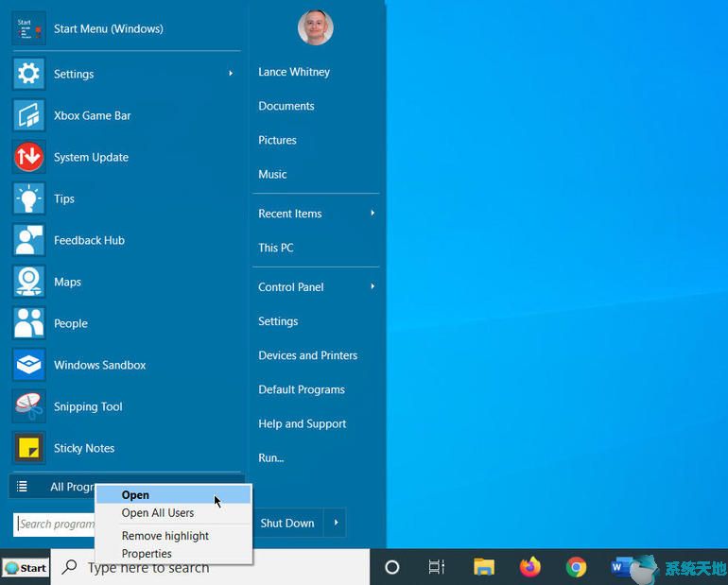Choose Properties in the context menu

174,554
